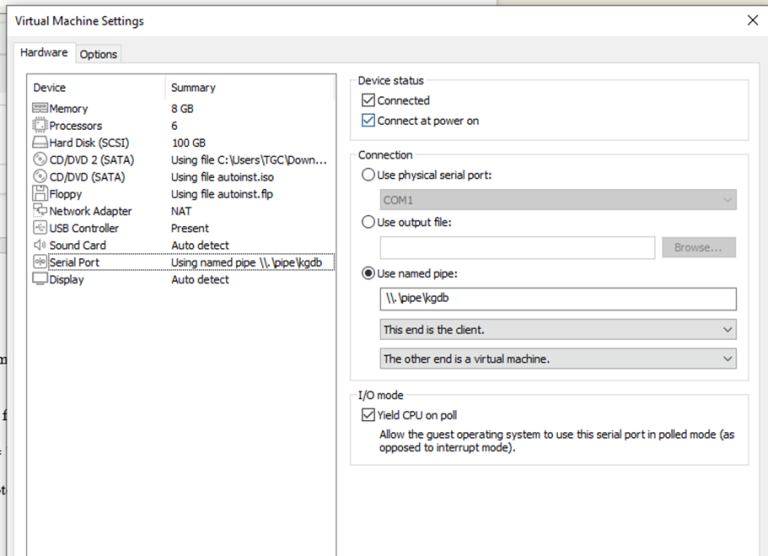
Task: Select the Memory device icon
Action: click(40, 108)
